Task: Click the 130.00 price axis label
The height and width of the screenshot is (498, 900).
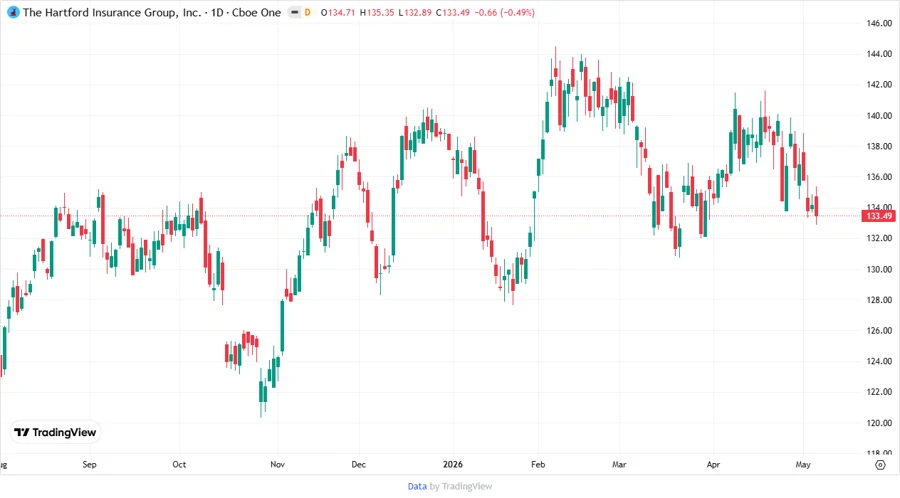Action: [879, 269]
